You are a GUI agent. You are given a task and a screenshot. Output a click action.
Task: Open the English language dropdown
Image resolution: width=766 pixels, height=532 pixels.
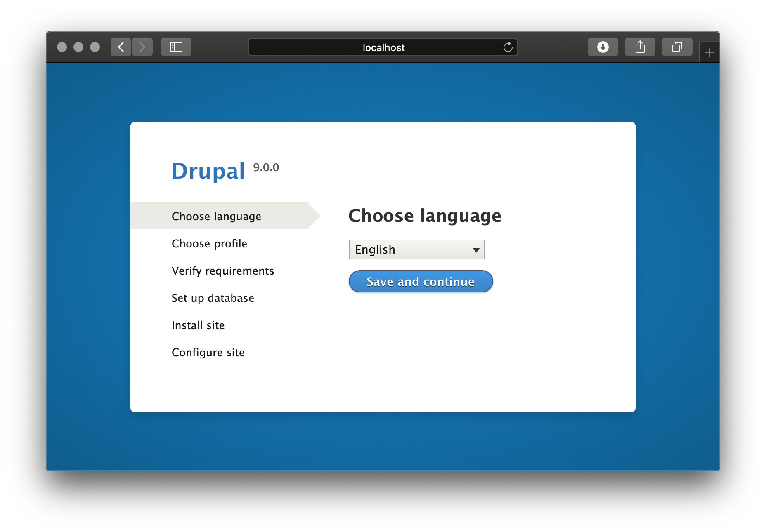click(x=413, y=250)
